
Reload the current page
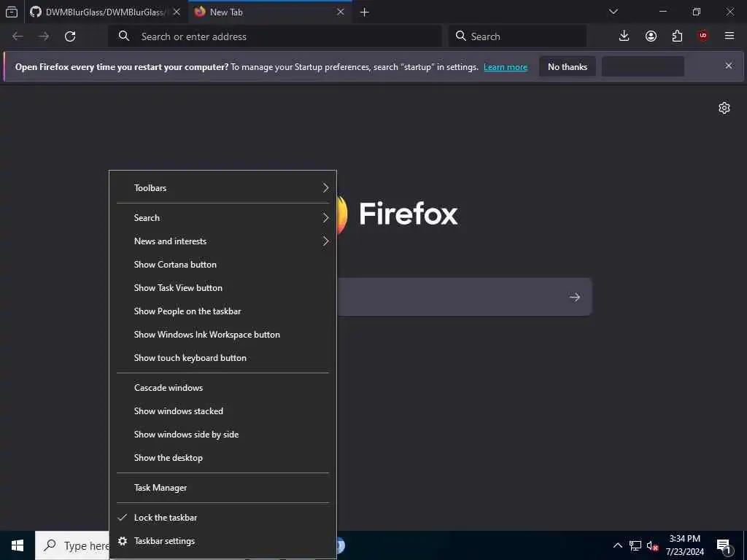pyautogui.click(x=70, y=36)
